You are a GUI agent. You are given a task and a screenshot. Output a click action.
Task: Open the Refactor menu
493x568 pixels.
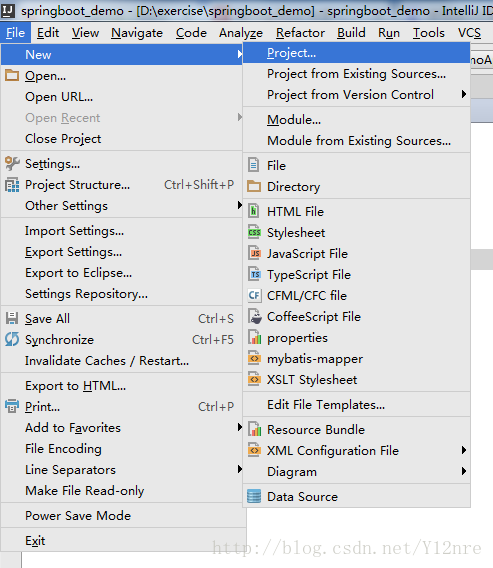click(x=300, y=33)
